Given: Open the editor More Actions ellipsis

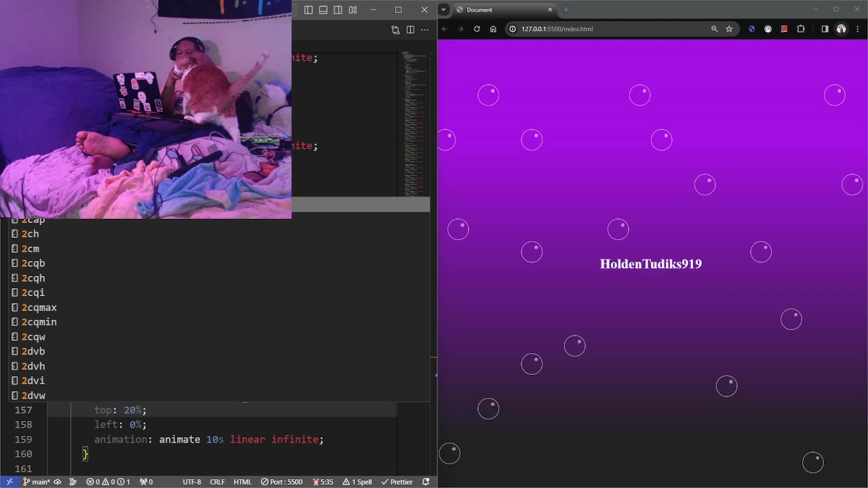Looking at the screenshot, I should click(x=425, y=30).
